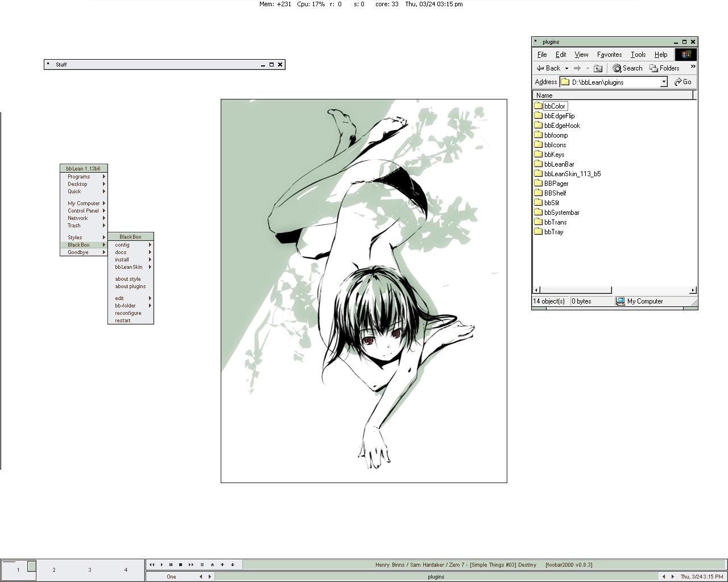Expand the toolbar overflow chevron
Screen dimensions: 728x582
(x=693, y=66)
